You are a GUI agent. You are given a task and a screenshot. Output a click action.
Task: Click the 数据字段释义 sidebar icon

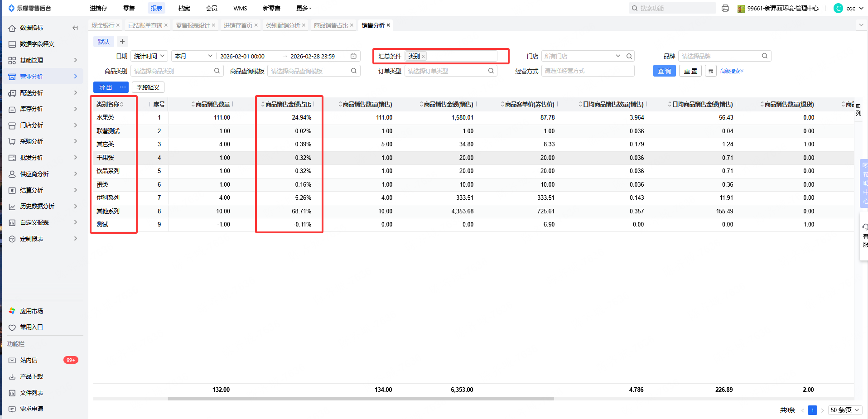[x=12, y=44]
